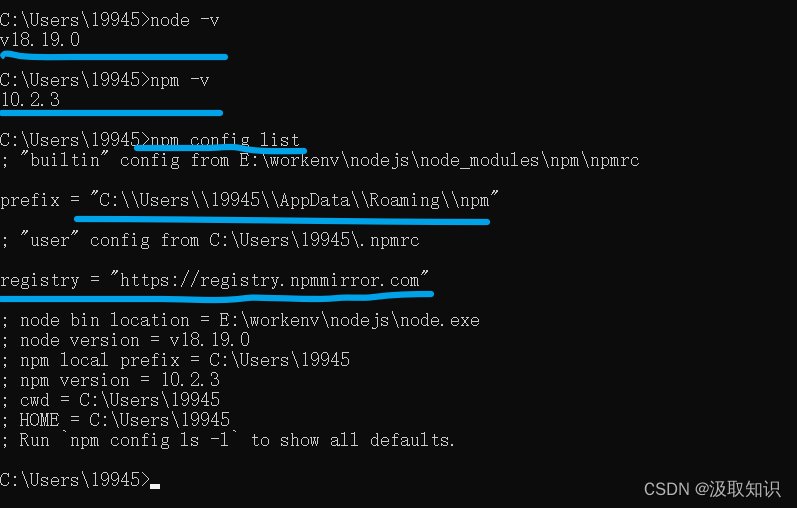Click the CSDN watermark text
This screenshot has height=508, width=797.
tap(712, 489)
